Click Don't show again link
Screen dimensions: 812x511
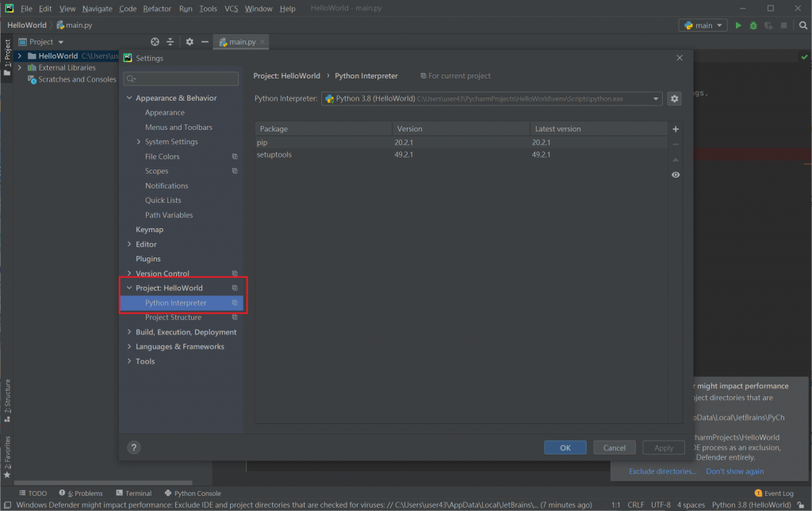point(734,471)
